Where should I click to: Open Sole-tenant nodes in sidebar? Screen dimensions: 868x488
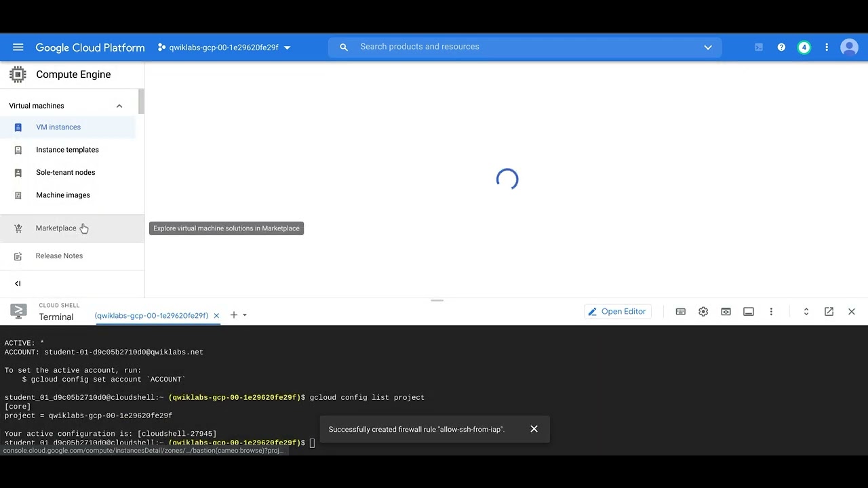tap(68, 172)
